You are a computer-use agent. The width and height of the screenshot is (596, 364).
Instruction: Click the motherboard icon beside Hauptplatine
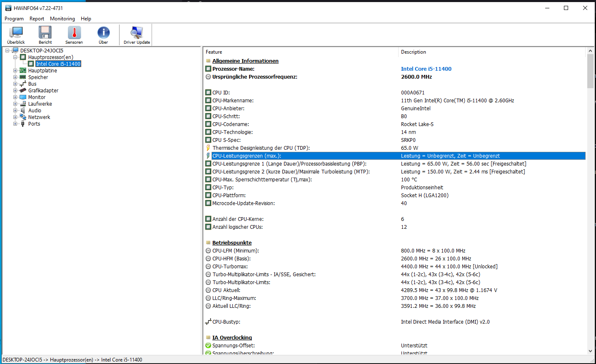(23, 70)
